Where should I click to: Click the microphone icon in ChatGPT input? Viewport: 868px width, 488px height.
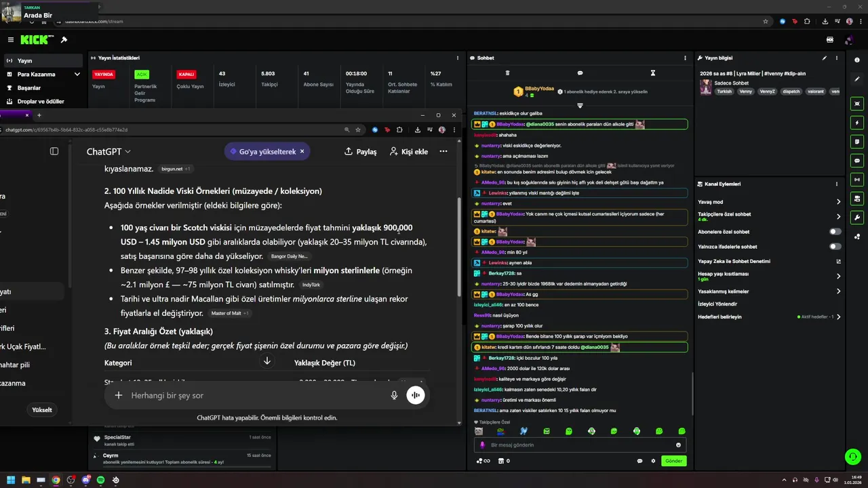394,395
